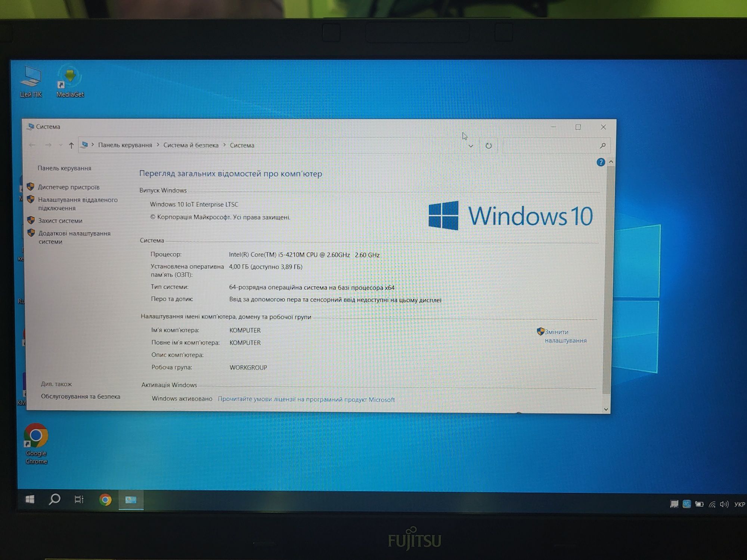Viewport: 747px width, 560px height.
Task: Click the forward navigation arrow
Action: 48,145
